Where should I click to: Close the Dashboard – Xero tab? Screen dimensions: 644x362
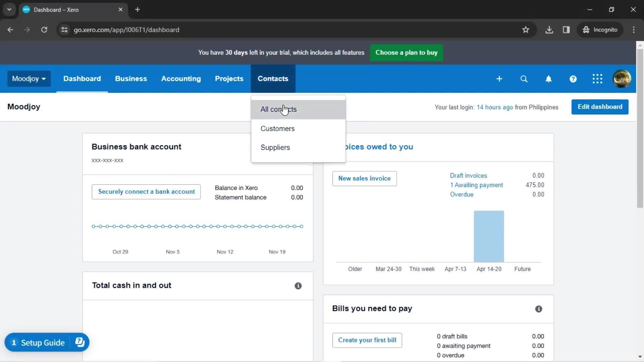point(120,9)
